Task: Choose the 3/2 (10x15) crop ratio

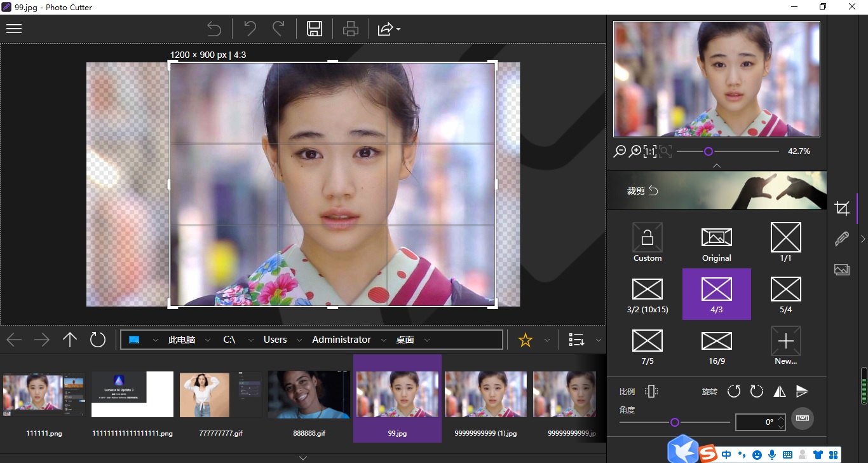Action: pyautogui.click(x=648, y=294)
